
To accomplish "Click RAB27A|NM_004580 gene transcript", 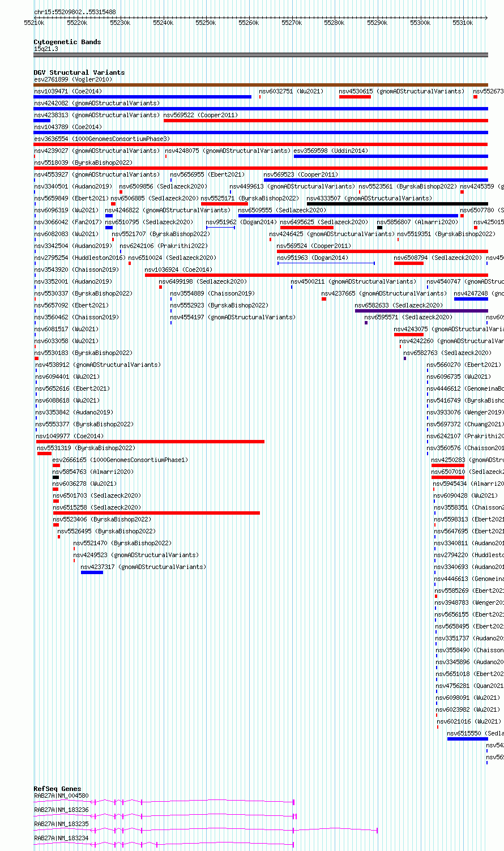I will click(164, 802).
